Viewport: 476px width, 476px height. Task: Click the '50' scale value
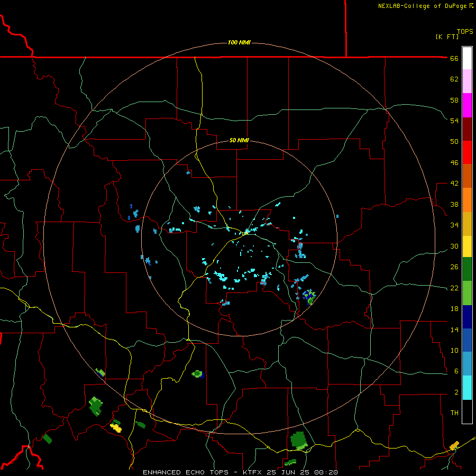tap(454, 142)
